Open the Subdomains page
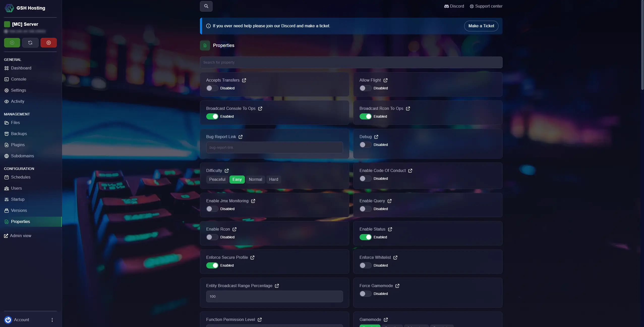 (22, 156)
